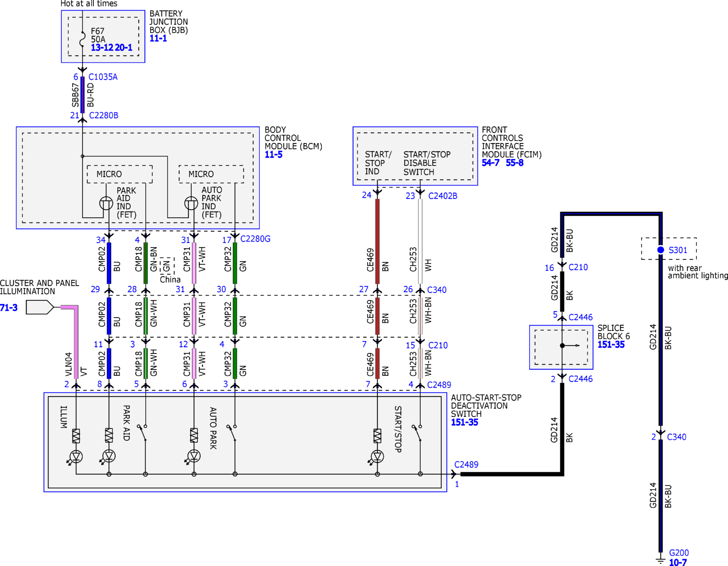
Task: Select the C340 label next to pin 26
Action: click(436, 290)
